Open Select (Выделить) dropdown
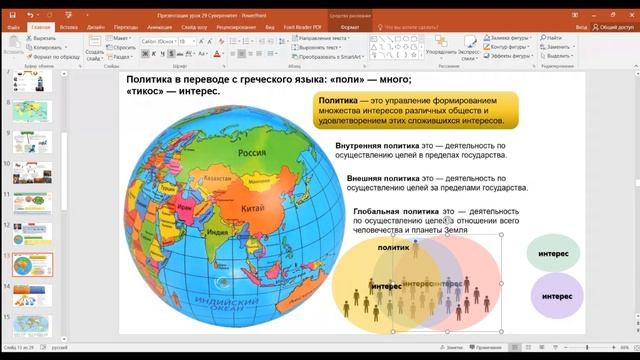 [x=557, y=56]
